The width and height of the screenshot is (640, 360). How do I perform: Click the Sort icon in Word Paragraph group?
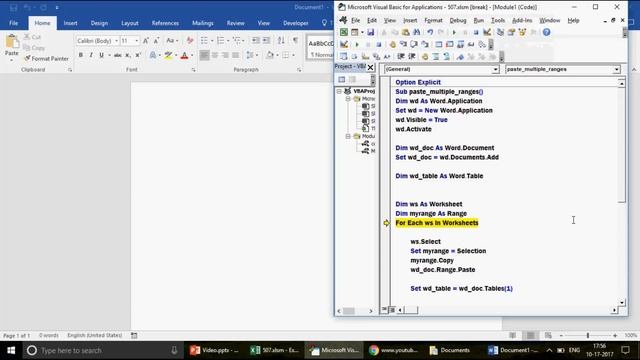(281, 40)
